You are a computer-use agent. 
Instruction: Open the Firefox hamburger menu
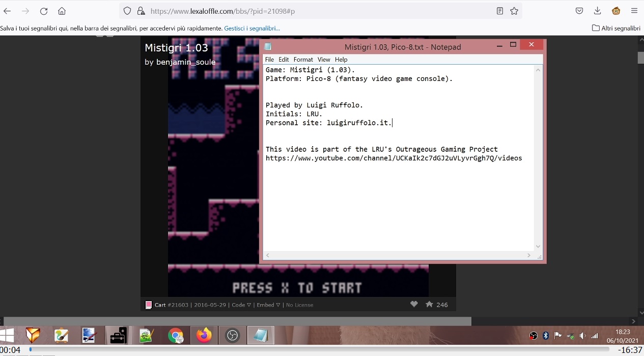(634, 11)
